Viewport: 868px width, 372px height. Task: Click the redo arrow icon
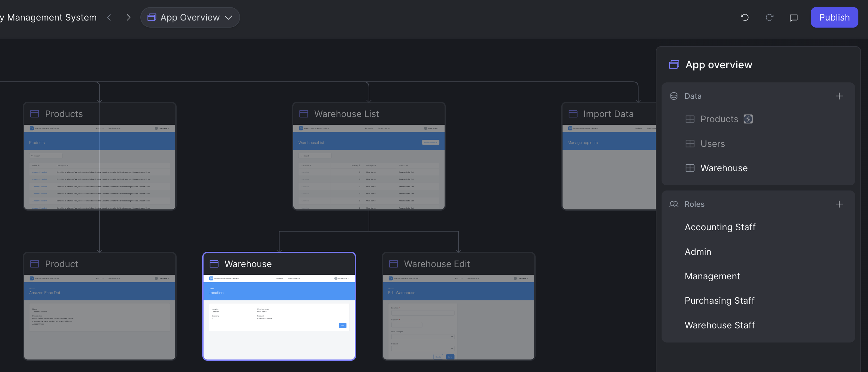point(769,18)
